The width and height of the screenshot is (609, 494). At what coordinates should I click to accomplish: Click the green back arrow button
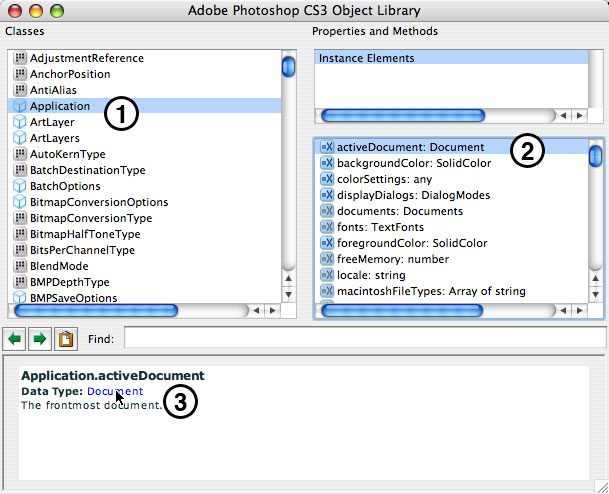pyautogui.click(x=14, y=339)
